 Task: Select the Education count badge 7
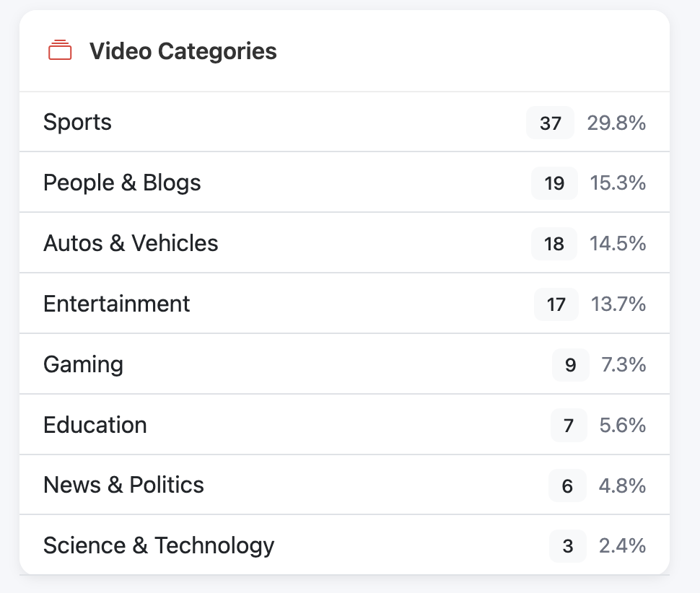568,426
